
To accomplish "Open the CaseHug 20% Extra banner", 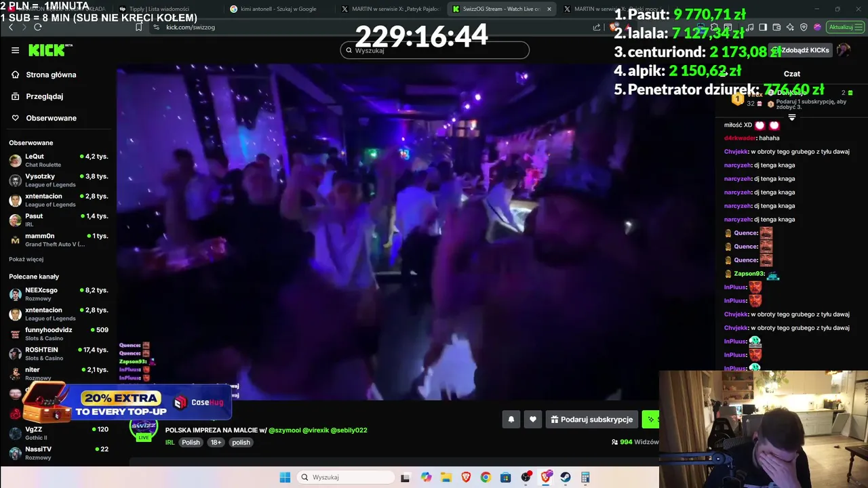I will point(127,403).
